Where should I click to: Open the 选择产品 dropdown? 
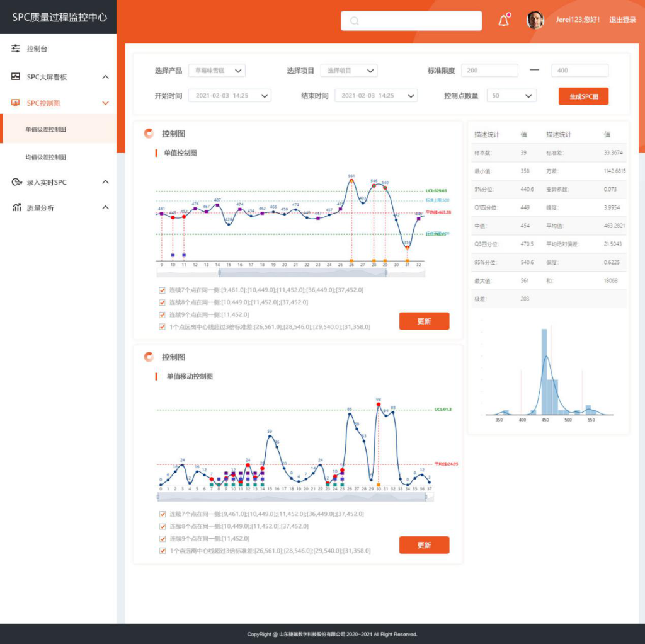tap(217, 71)
